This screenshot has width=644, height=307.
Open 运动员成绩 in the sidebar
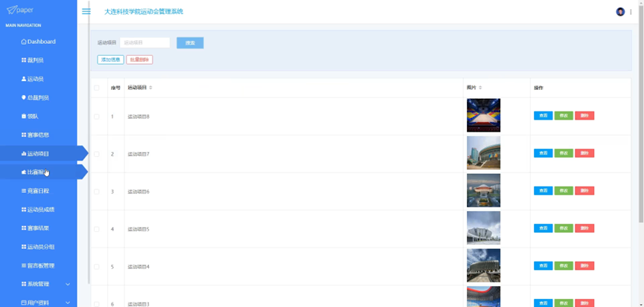click(x=38, y=210)
